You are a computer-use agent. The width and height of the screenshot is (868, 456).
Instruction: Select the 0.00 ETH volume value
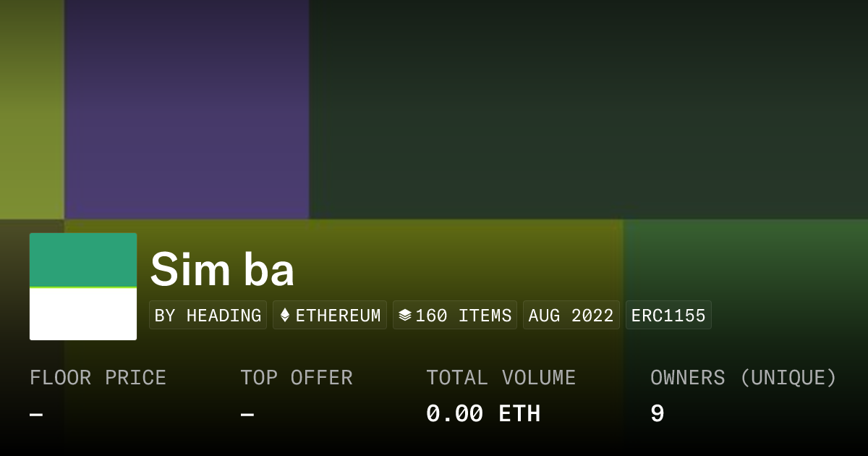click(482, 414)
